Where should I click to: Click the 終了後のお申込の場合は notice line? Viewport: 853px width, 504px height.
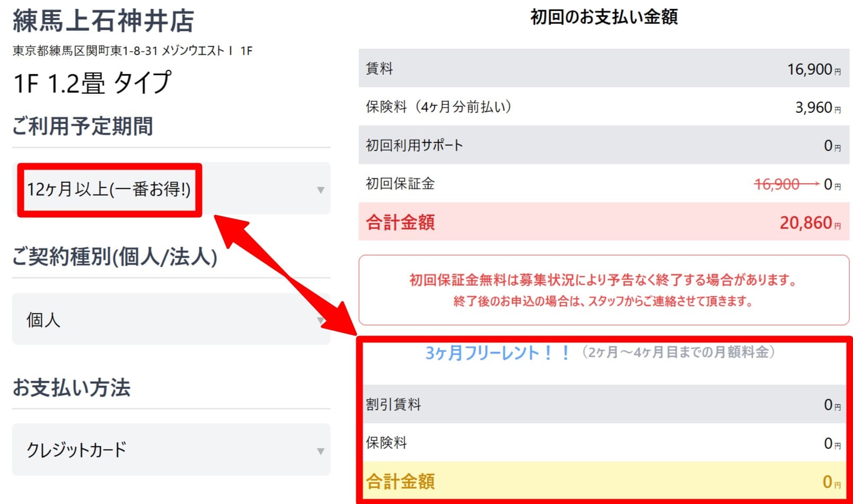pos(603,302)
